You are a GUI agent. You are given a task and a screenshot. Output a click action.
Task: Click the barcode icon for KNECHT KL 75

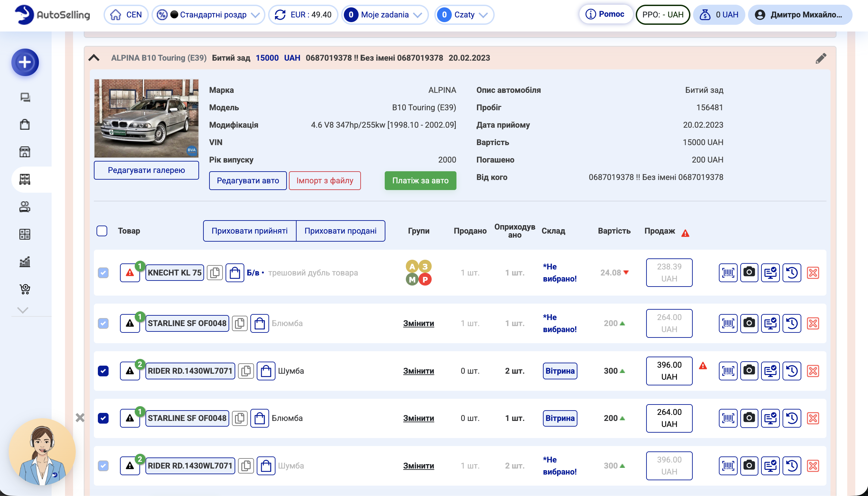click(728, 272)
